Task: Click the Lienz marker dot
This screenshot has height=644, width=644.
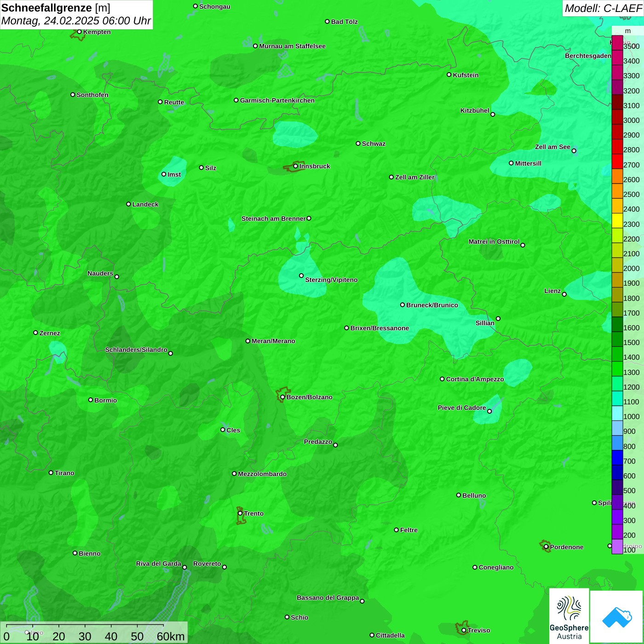Action: (564, 294)
